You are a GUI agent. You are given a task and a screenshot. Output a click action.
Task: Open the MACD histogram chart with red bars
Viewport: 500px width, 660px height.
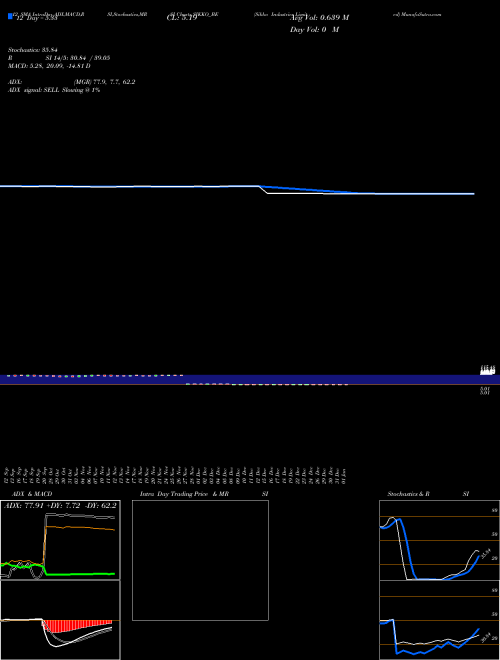point(60,620)
